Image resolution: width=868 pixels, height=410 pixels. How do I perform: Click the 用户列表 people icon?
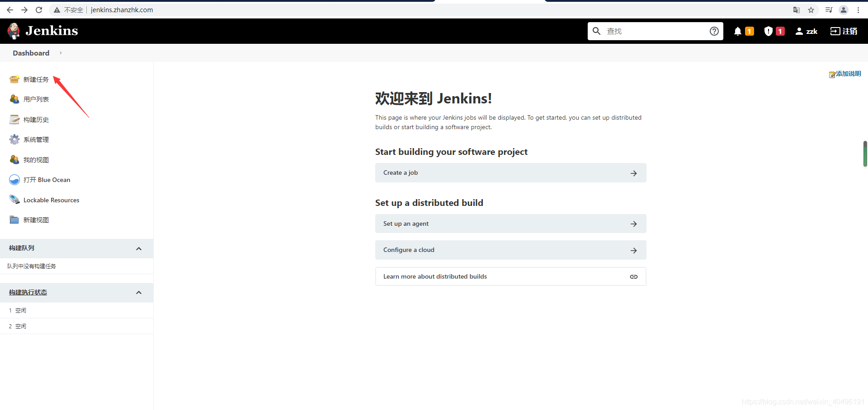click(x=14, y=99)
